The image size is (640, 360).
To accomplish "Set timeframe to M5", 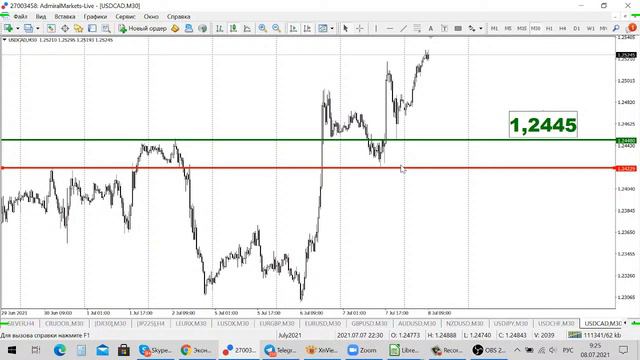I will [508, 28].
